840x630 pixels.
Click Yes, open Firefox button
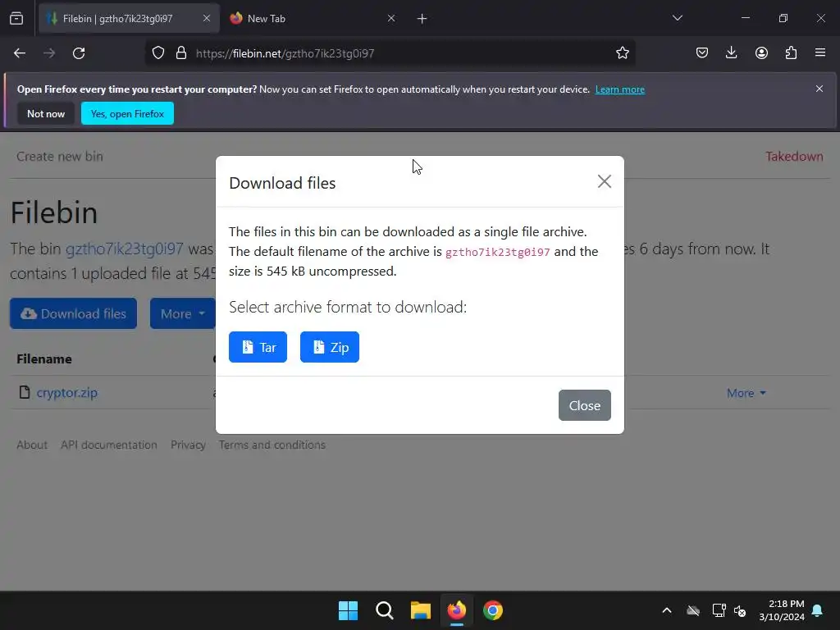pos(127,113)
